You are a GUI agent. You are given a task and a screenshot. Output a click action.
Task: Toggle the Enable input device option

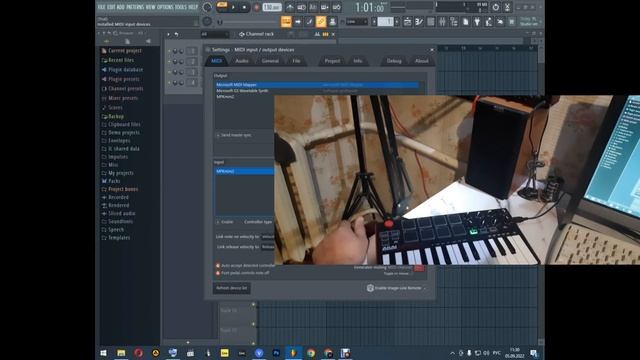(x=225, y=222)
